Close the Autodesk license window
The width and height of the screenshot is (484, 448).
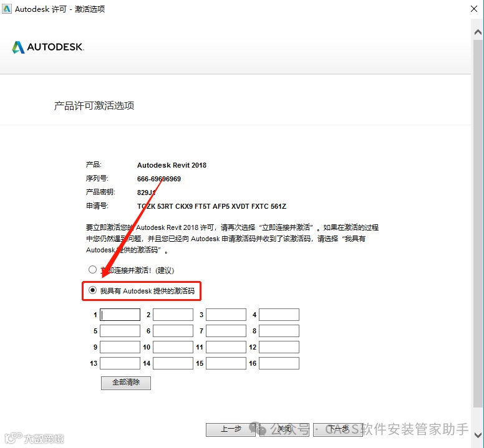coord(474,9)
